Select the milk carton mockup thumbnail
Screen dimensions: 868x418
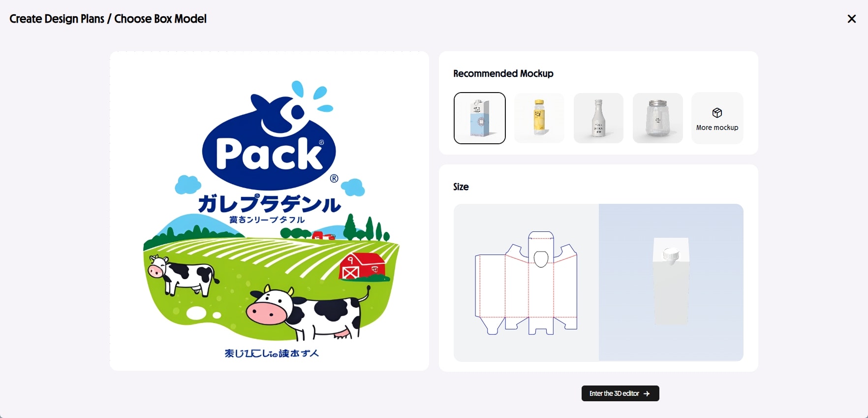coord(480,118)
